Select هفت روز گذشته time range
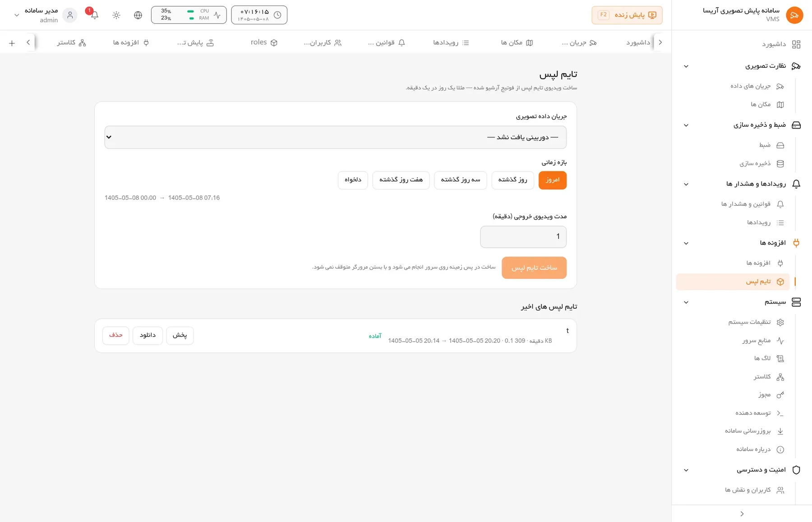 pyautogui.click(x=401, y=180)
